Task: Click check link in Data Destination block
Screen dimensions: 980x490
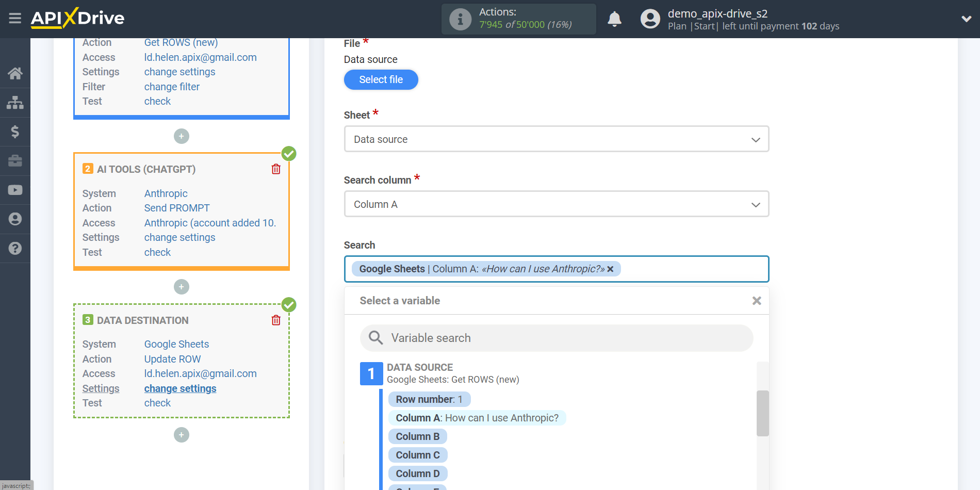Action: pyautogui.click(x=157, y=403)
